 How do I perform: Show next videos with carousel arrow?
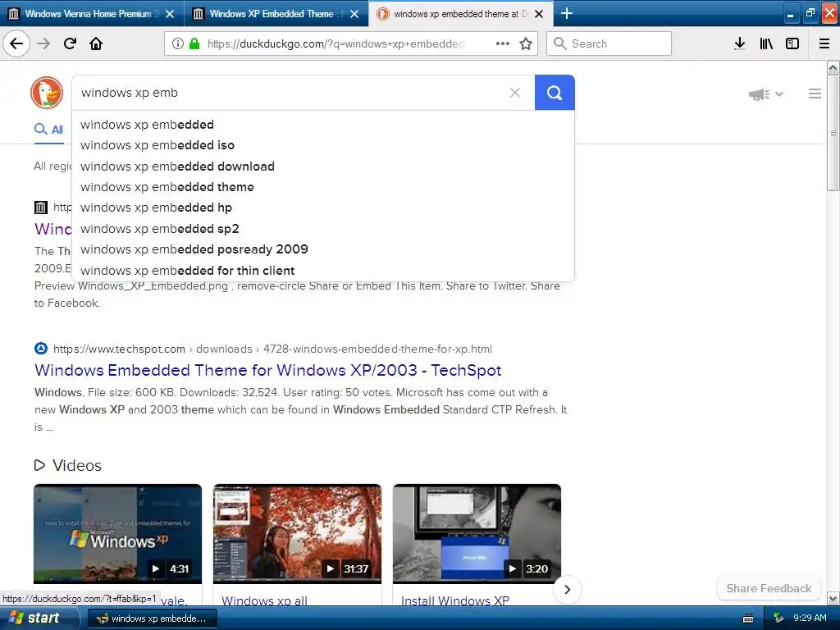[567, 590]
